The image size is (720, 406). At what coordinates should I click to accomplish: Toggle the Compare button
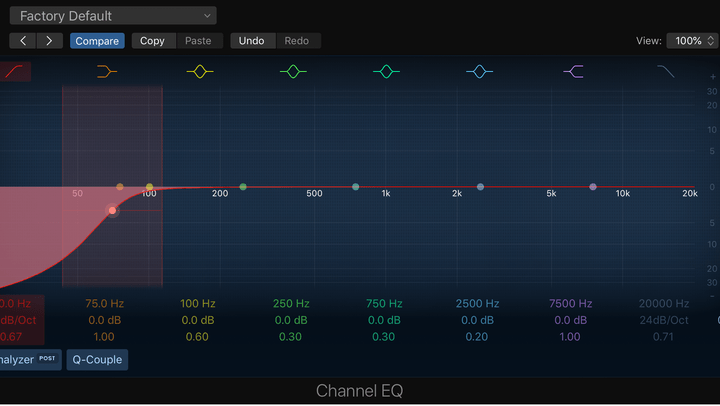click(x=97, y=41)
